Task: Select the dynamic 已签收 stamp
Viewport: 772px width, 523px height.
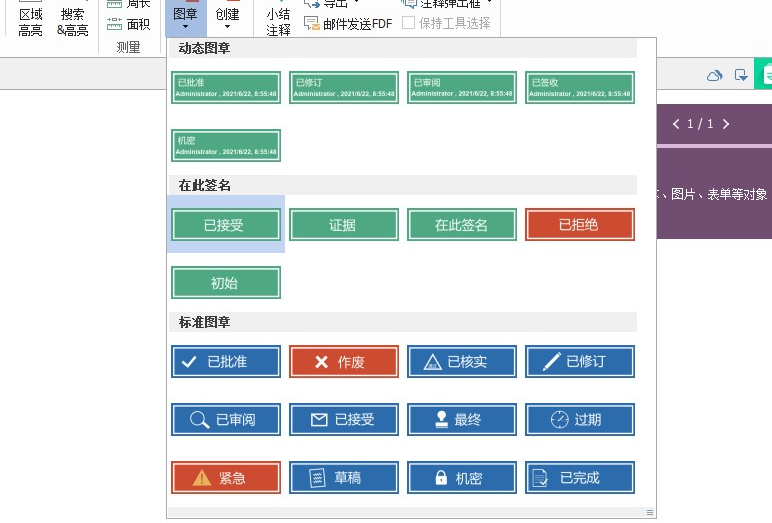Action: [579, 88]
